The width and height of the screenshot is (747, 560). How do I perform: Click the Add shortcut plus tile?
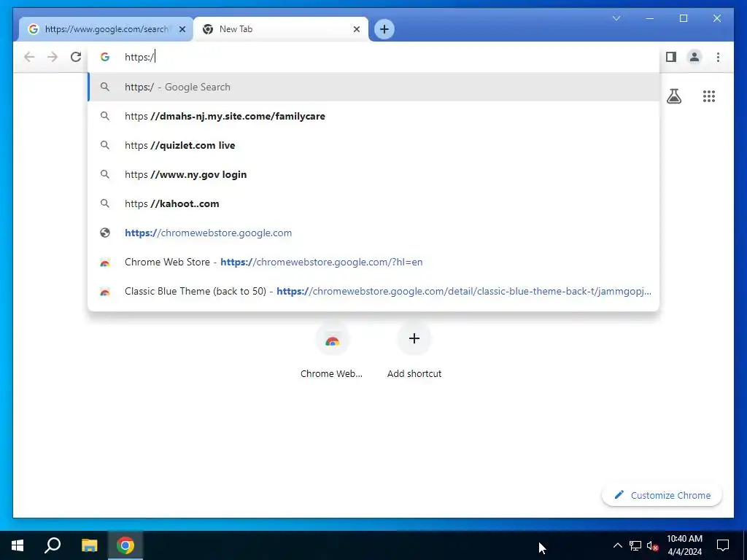(414, 351)
